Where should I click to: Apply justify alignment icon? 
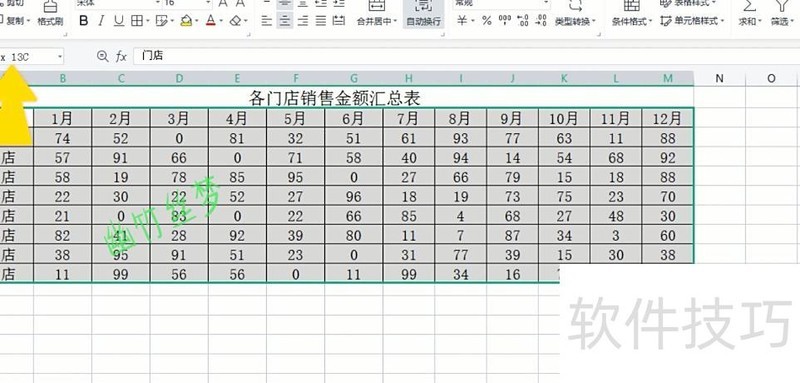[x=320, y=21]
